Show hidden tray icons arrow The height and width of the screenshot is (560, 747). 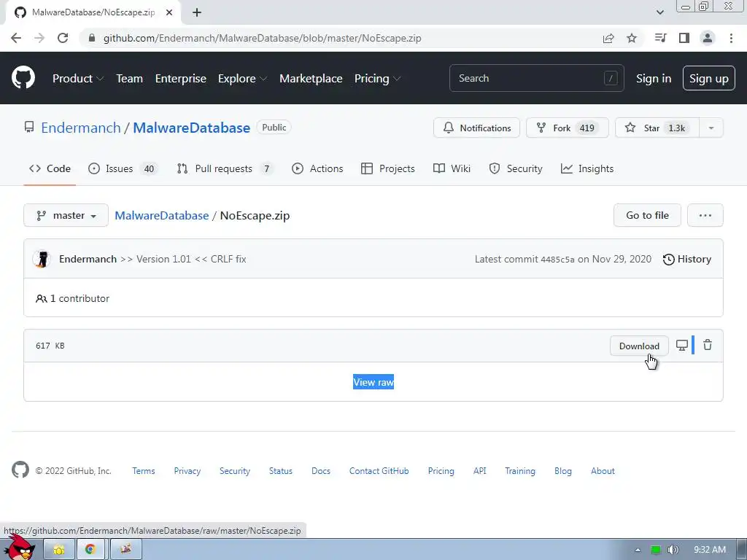[638, 550]
